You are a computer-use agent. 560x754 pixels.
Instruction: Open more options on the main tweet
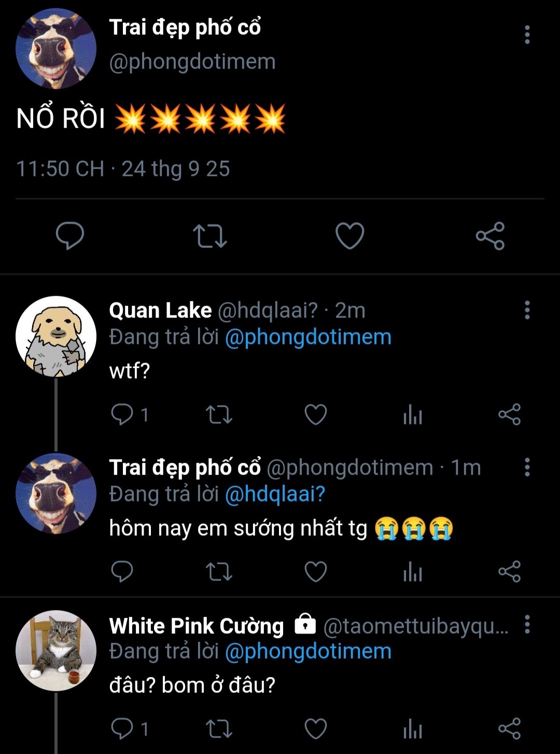pyautogui.click(x=527, y=35)
